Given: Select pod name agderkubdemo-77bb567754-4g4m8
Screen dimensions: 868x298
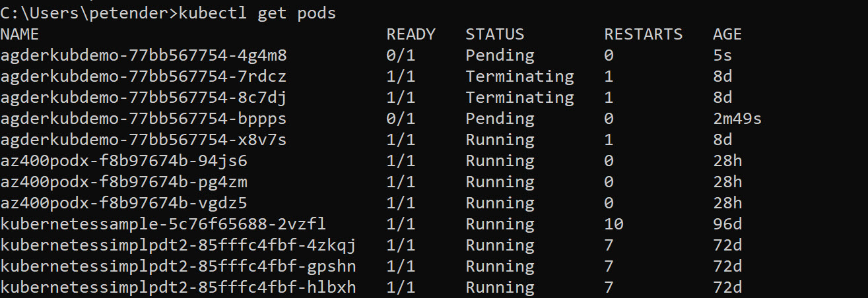Looking at the screenshot, I should point(143,55).
